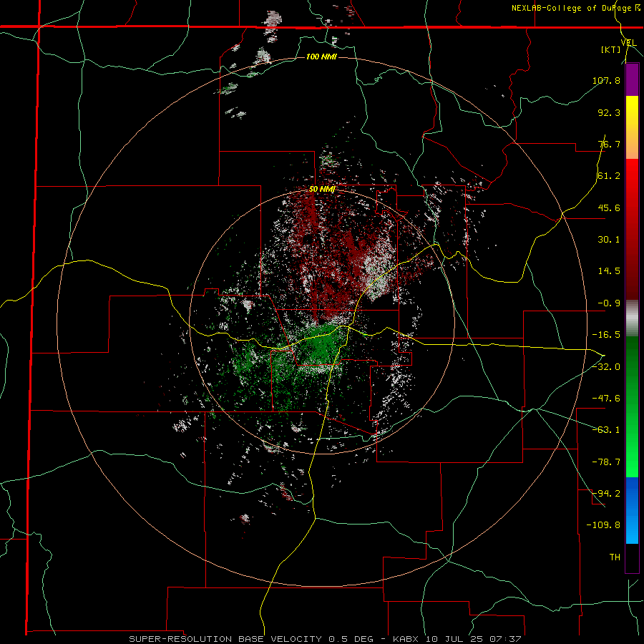The height and width of the screenshot is (644, 644).
Task: Select the 14.5 velocity scale value
Action: click(x=609, y=271)
